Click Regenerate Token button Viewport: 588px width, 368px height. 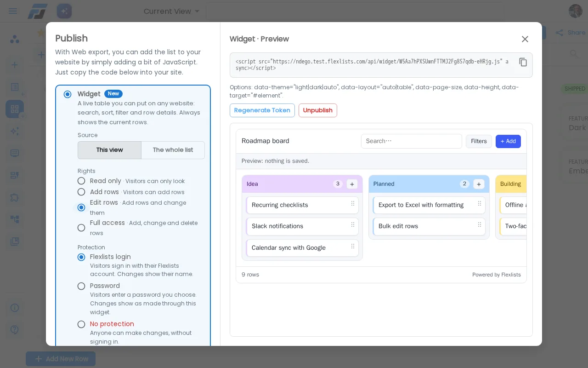262,110
